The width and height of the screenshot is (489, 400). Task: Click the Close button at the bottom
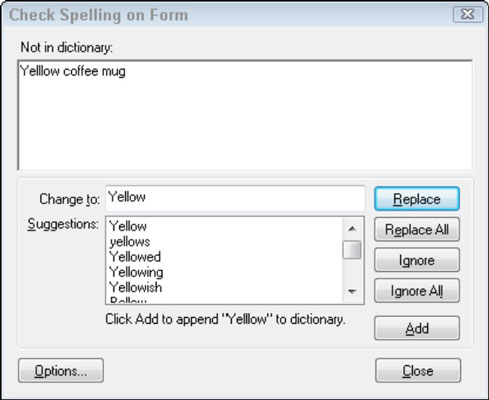point(418,370)
